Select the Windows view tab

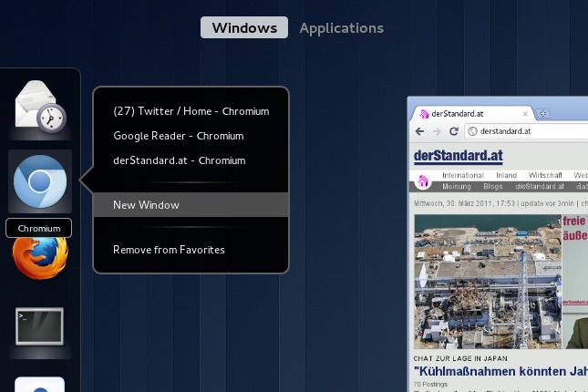click(243, 27)
